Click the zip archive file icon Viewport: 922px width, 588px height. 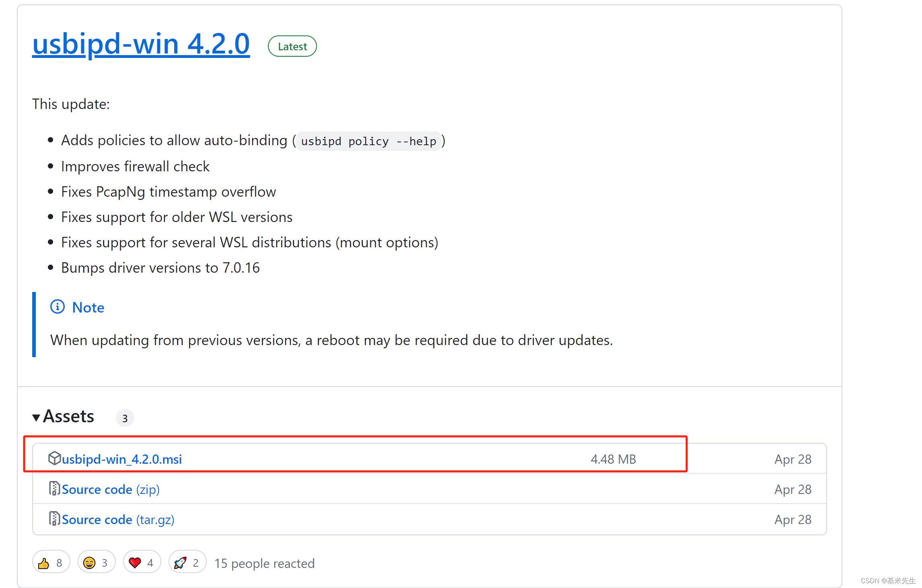click(54, 488)
